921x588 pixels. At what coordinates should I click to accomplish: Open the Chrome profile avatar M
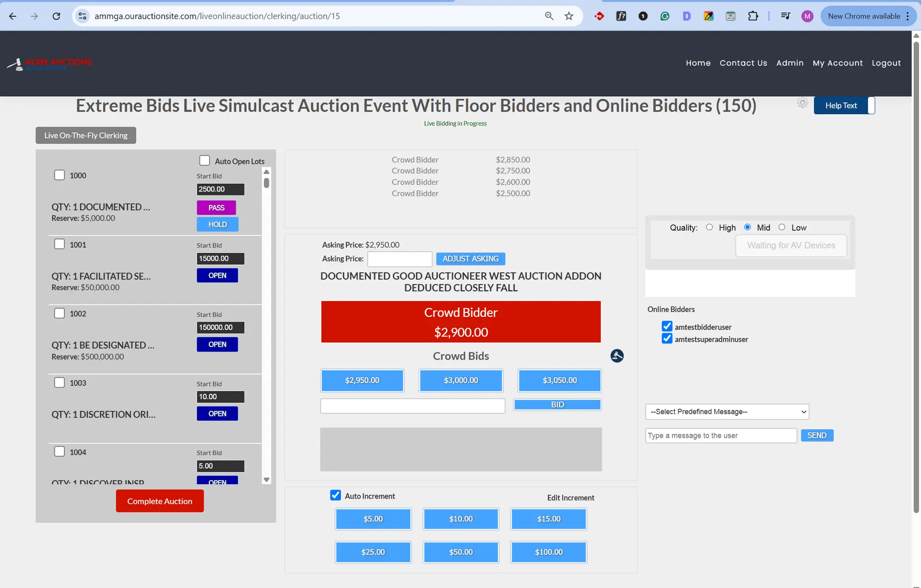[x=807, y=16]
